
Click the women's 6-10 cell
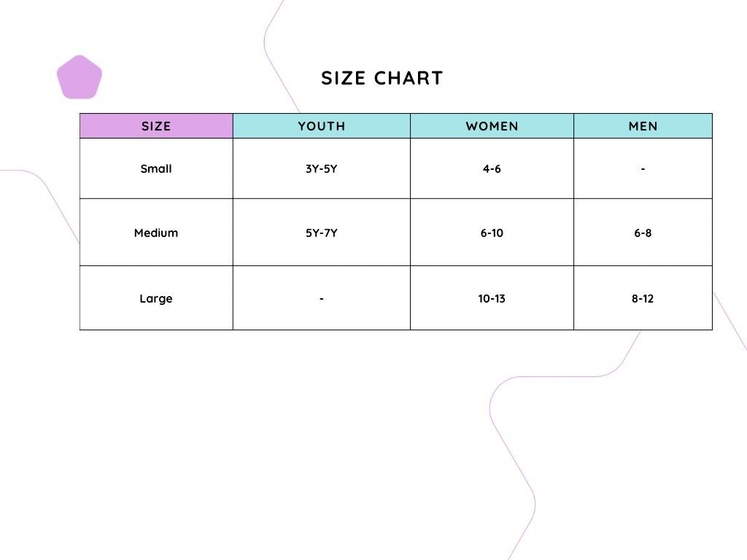[492, 233]
